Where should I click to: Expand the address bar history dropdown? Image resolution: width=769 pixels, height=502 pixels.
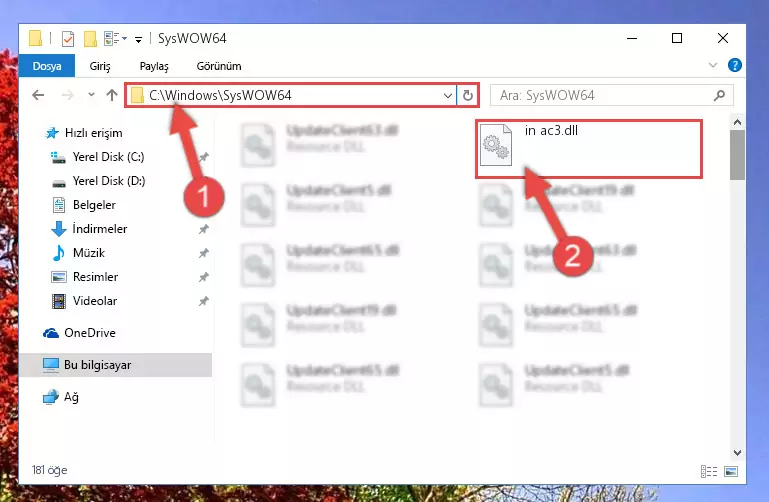[447, 95]
